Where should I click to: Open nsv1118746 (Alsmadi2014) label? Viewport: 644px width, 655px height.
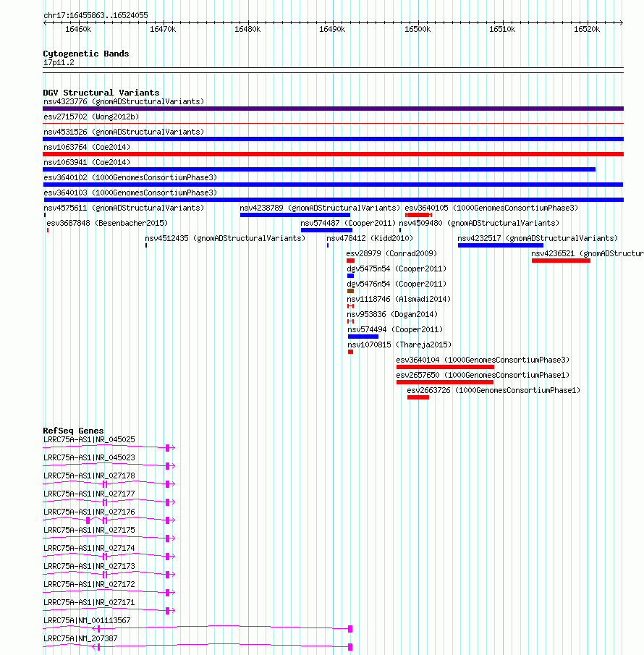coord(399,299)
